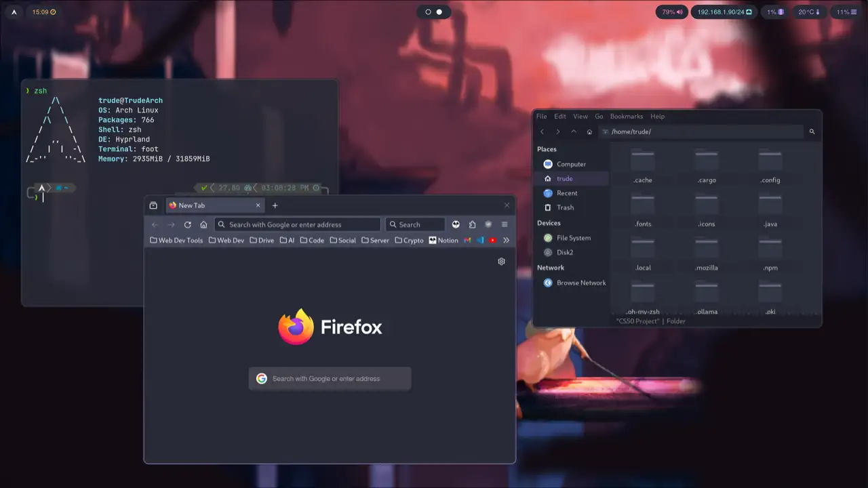The width and height of the screenshot is (868, 488).
Task: Select Trash in the Places sidebar
Action: pyautogui.click(x=565, y=207)
